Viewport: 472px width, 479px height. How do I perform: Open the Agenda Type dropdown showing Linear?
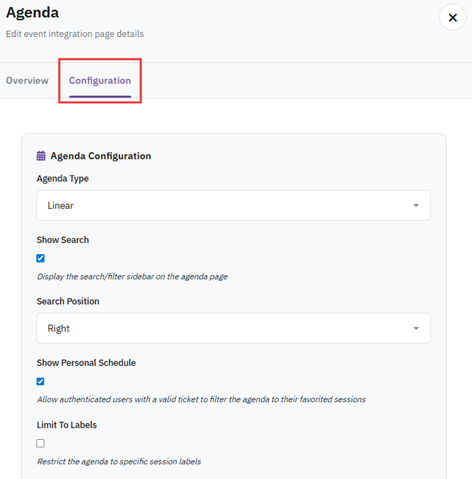pos(233,205)
